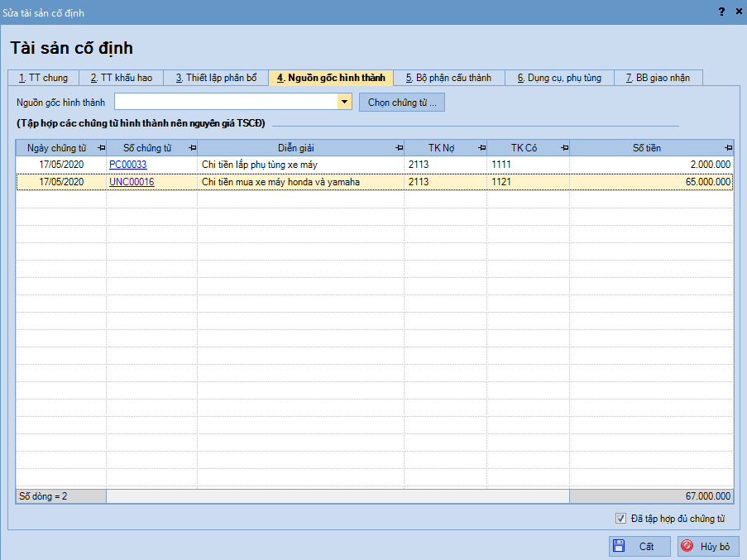Pin the Diễn giải column
Image resolution: width=747 pixels, height=560 pixels.
(x=399, y=148)
